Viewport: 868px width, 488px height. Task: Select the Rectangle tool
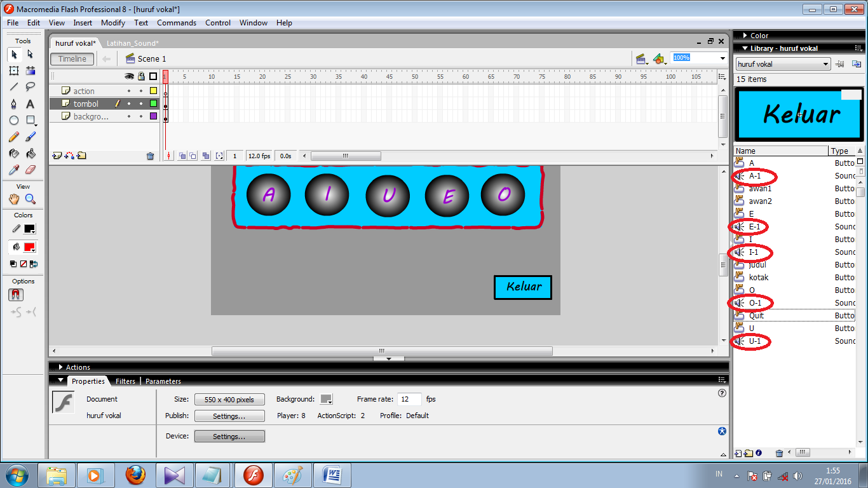coord(31,120)
